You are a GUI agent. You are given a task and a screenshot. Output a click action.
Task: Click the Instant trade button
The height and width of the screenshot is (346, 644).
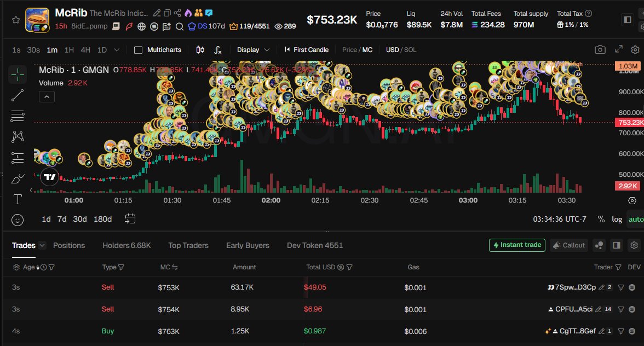[x=517, y=245]
